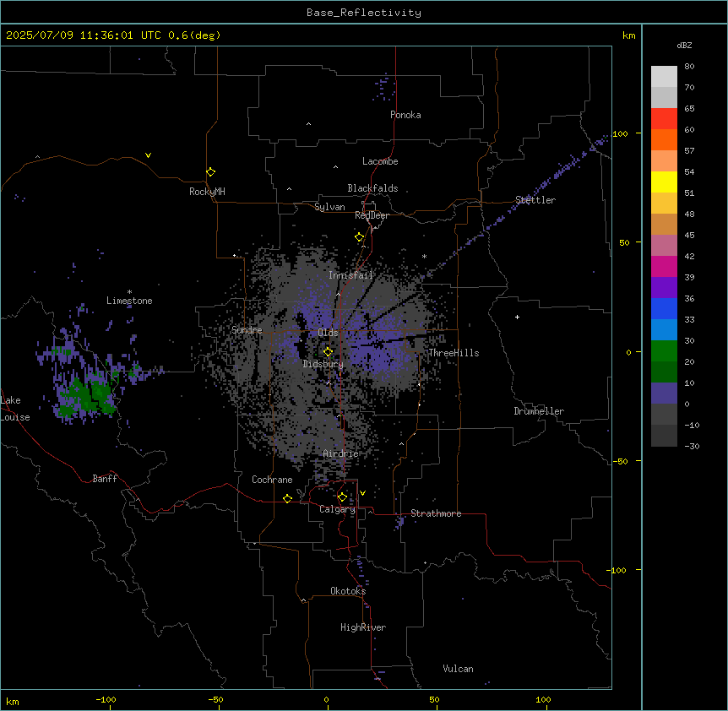Screen dimensions: 728x711
Task: Click the yellow diamond marker south of RedDeer
Action: 359,237
